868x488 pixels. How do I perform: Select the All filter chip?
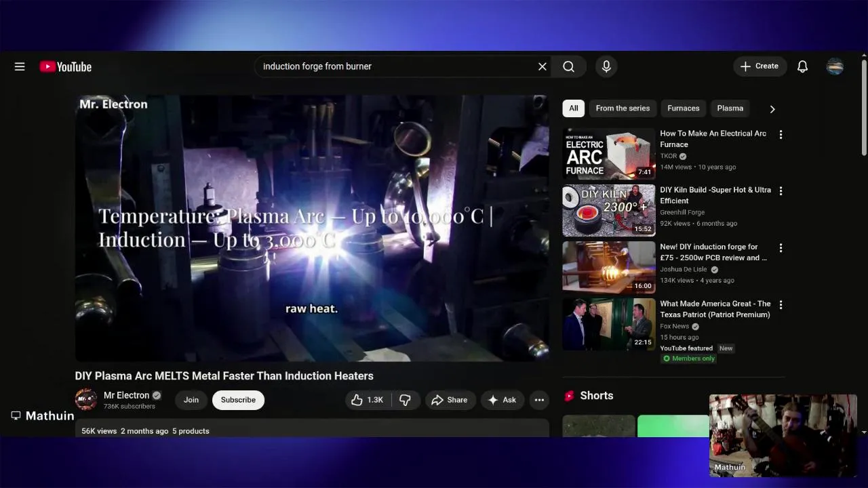[573, 108]
